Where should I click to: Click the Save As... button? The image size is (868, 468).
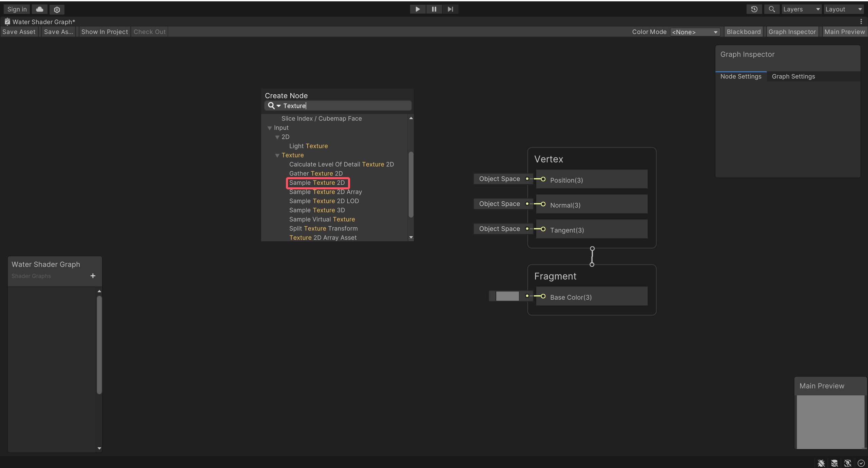59,32
